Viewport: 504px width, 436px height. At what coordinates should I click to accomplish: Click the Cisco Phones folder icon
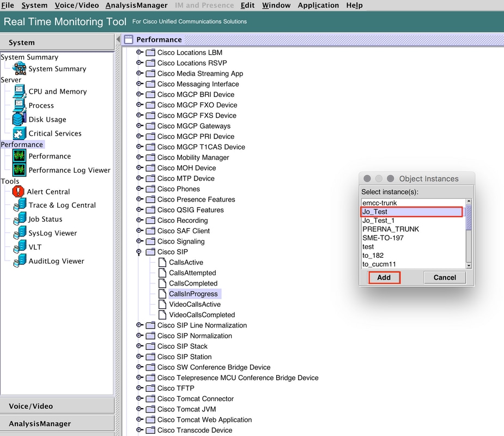click(150, 189)
